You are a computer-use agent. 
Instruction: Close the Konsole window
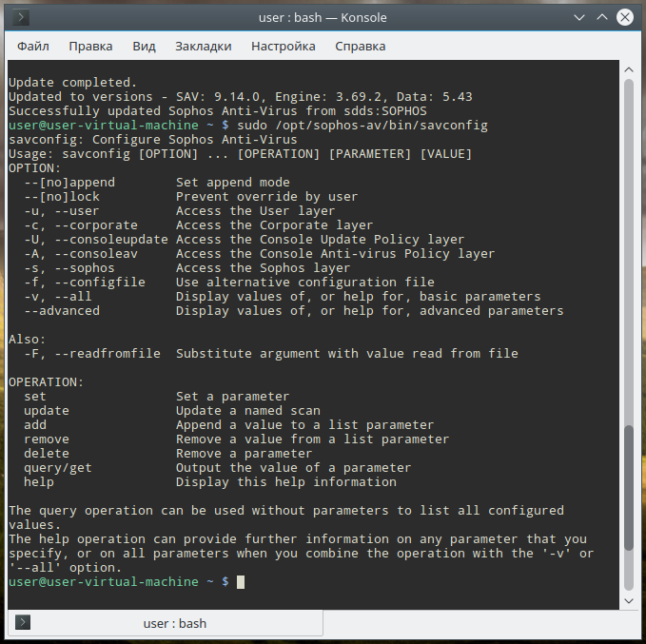[x=624, y=17]
